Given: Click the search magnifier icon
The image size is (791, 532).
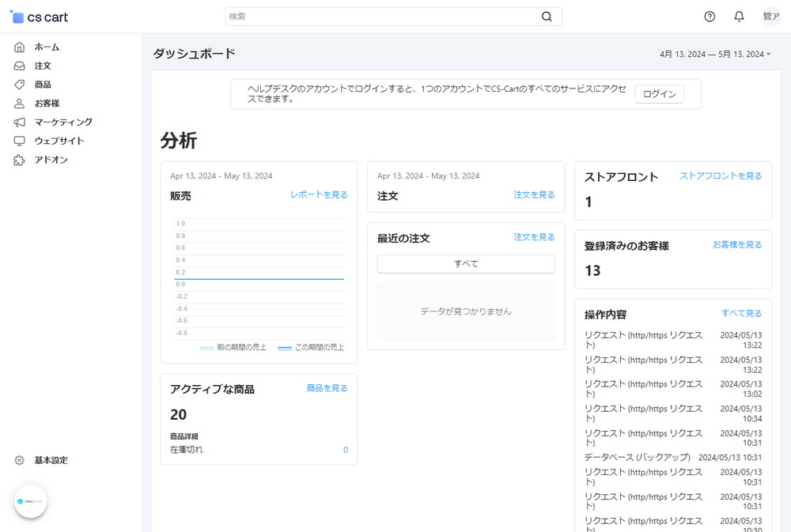Looking at the screenshot, I should pos(547,17).
